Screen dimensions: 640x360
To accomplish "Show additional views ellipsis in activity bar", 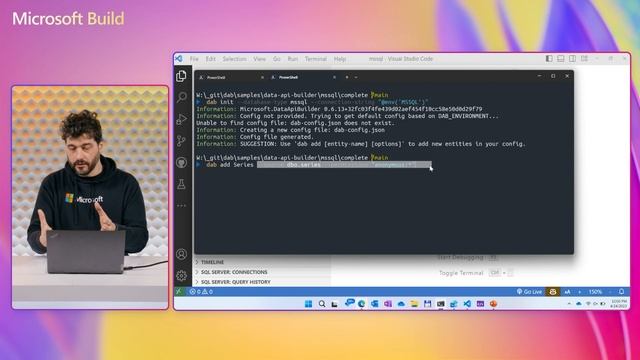I will click(x=181, y=206).
